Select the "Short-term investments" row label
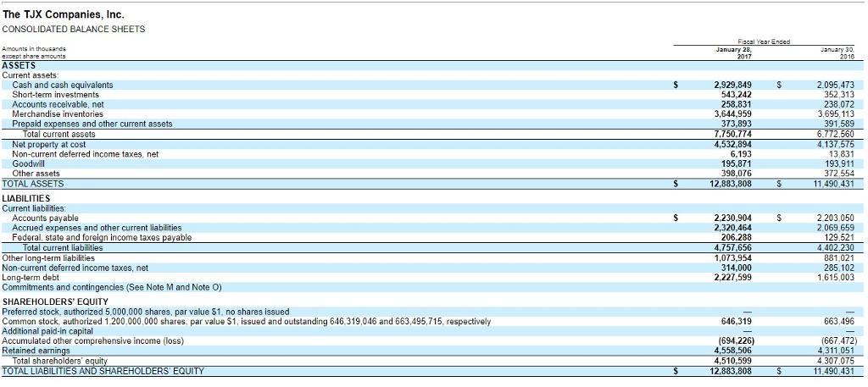 tap(56, 95)
